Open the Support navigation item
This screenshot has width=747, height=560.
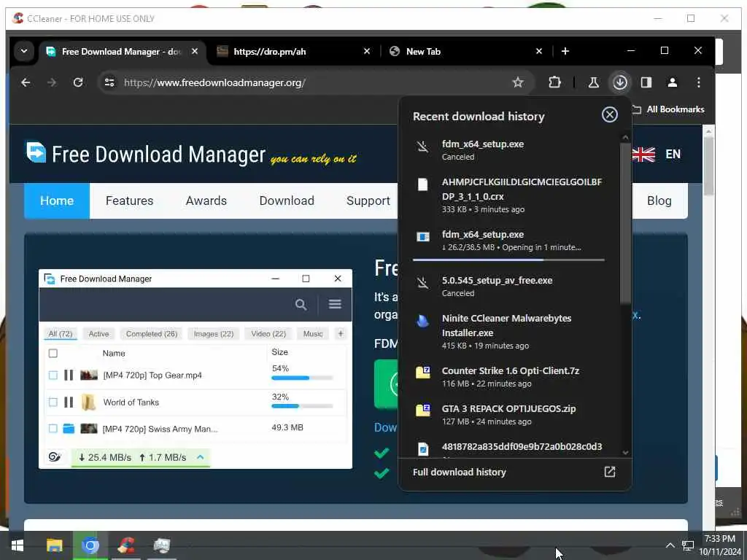(368, 201)
